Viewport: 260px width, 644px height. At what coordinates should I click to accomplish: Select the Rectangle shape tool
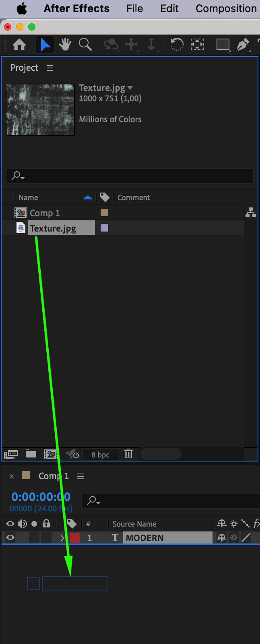[223, 44]
